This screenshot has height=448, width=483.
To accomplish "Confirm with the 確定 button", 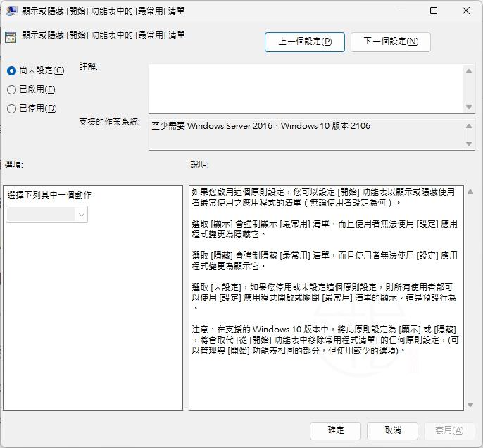I will 335,430.
